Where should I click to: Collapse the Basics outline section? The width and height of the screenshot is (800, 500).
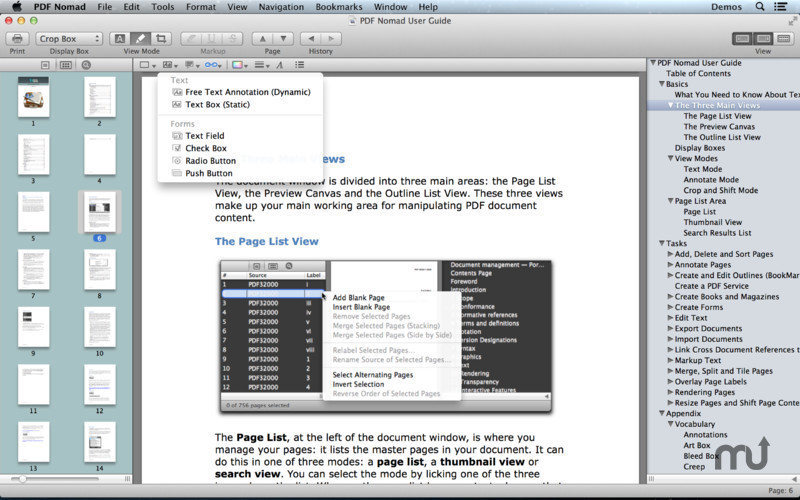click(662, 84)
